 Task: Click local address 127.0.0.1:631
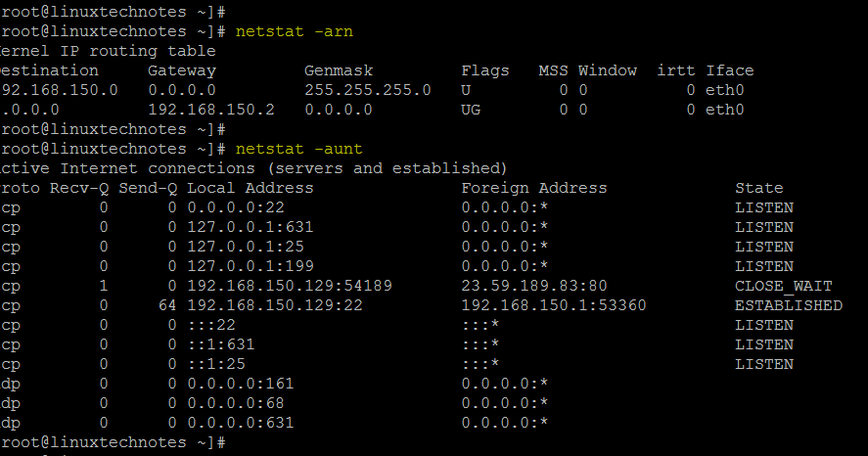(x=251, y=227)
